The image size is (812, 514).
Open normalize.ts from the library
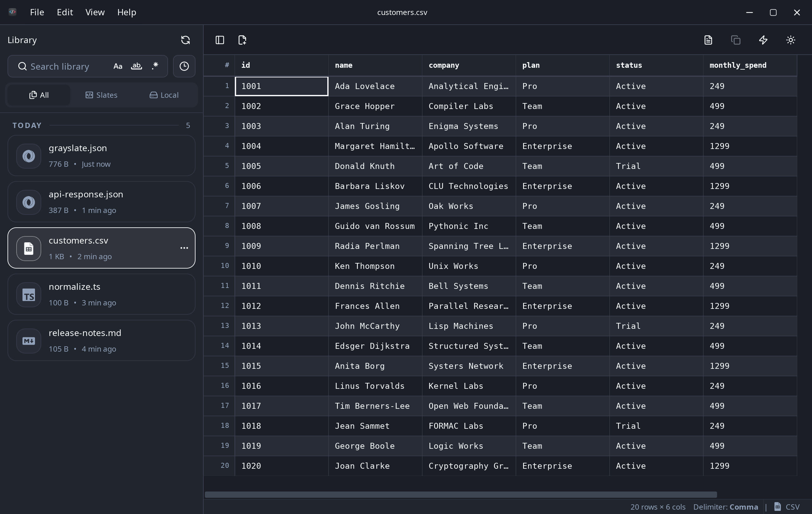tap(101, 294)
